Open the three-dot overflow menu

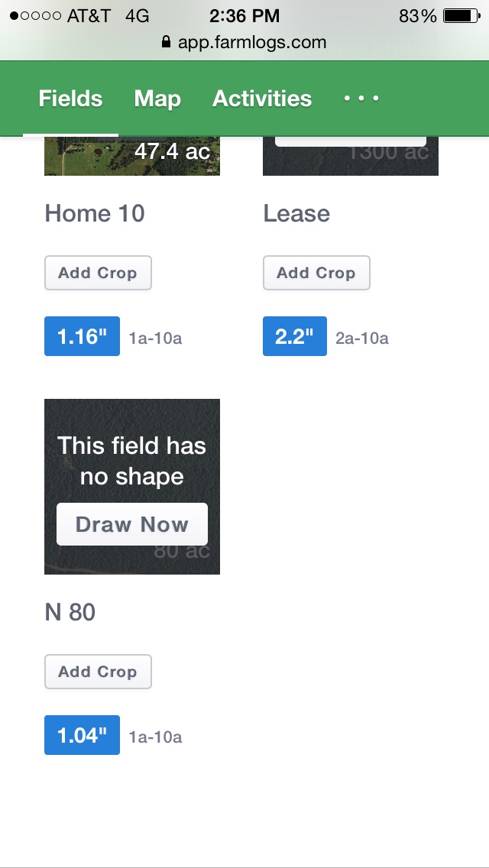[x=361, y=99]
